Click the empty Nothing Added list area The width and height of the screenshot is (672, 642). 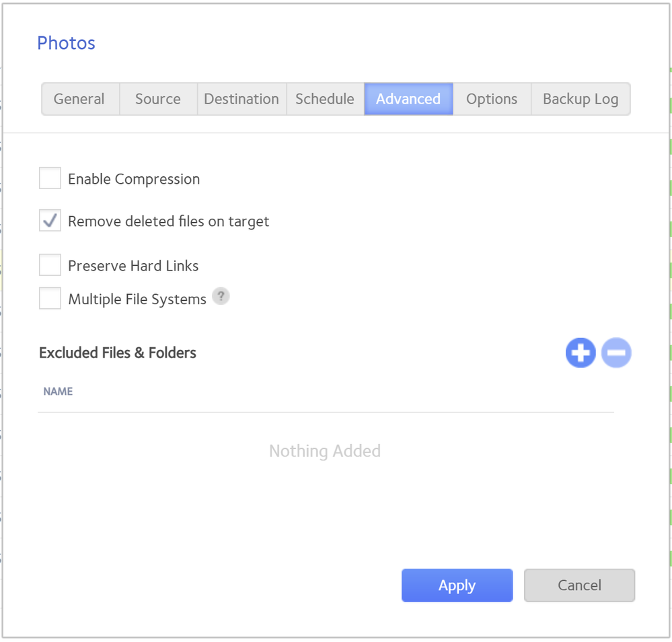pyautogui.click(x=325, y=451)
